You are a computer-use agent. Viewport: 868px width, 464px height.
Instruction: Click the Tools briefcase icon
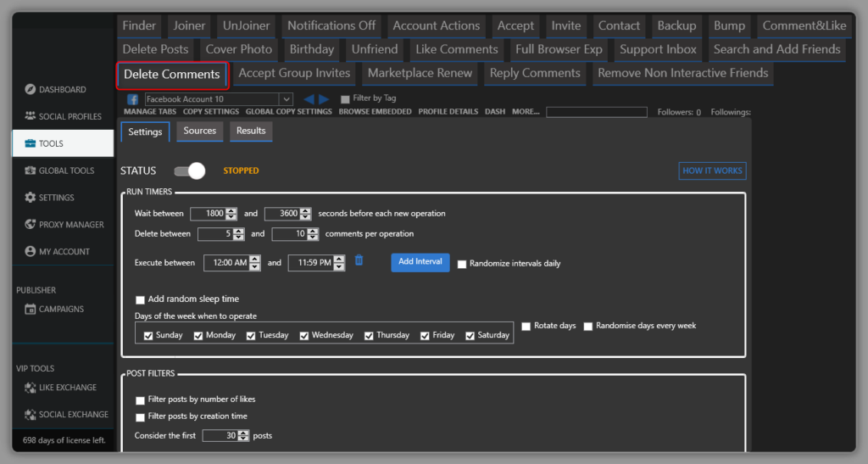[x=30, y=143]
